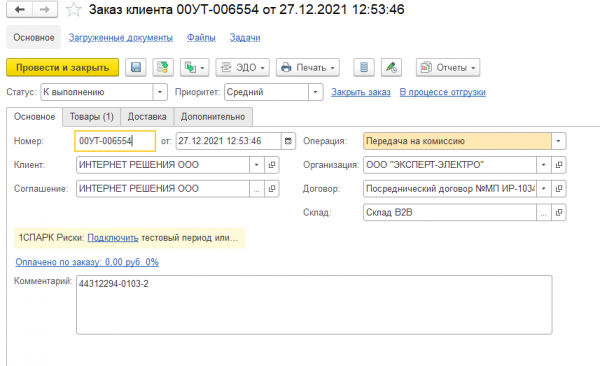Click the Договор field text
The width and height of the screenshot is (600, 366).
[450, 188]
